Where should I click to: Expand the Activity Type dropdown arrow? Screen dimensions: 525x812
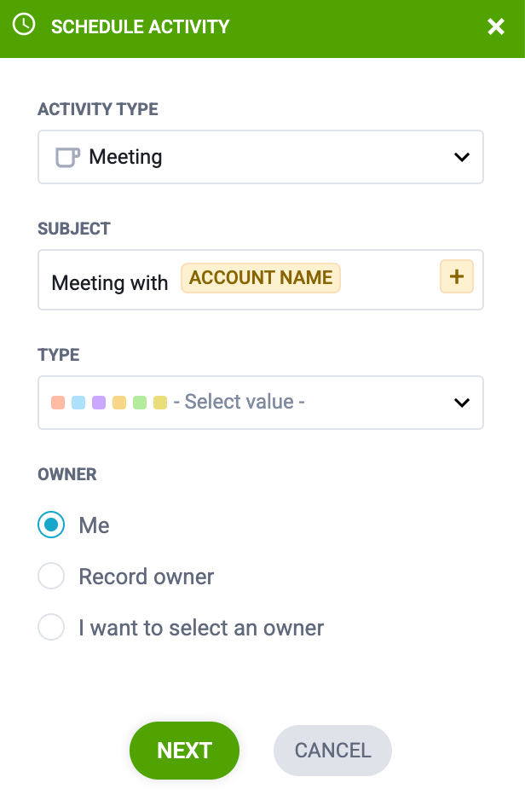point(461,157)
